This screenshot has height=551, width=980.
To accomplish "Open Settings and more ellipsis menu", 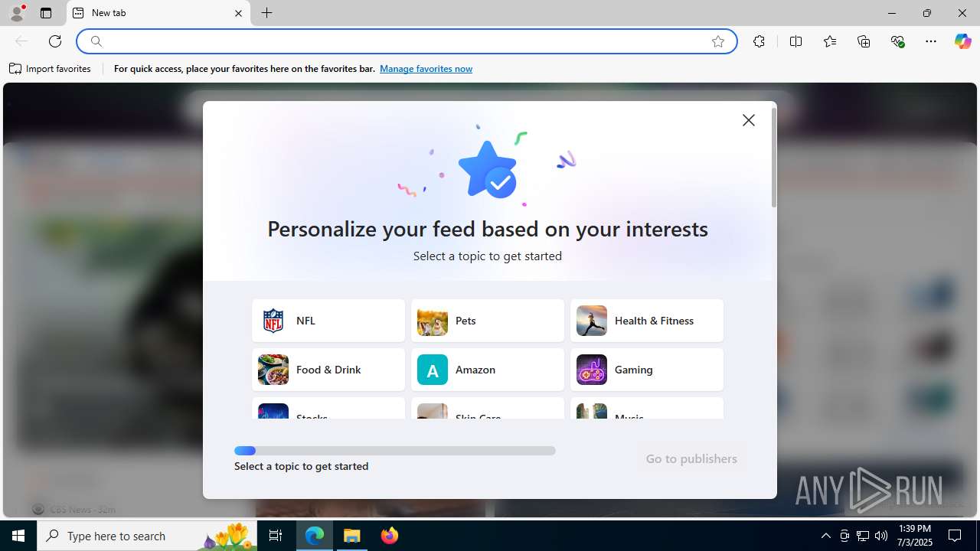I will coord(931,41).
